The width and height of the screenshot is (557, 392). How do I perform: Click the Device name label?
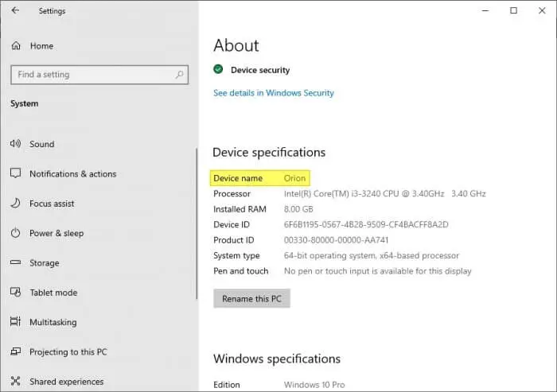coord(238,178)
